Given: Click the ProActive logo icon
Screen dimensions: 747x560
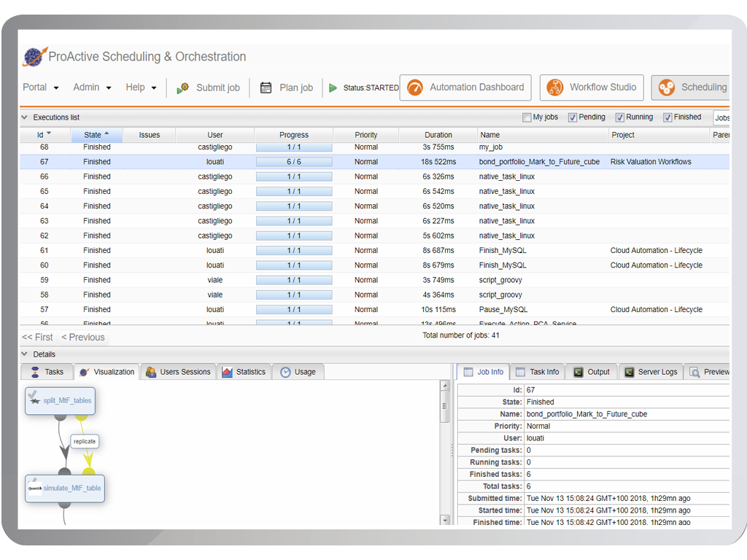Looking at the screenshot, I should tap(35, 57).
